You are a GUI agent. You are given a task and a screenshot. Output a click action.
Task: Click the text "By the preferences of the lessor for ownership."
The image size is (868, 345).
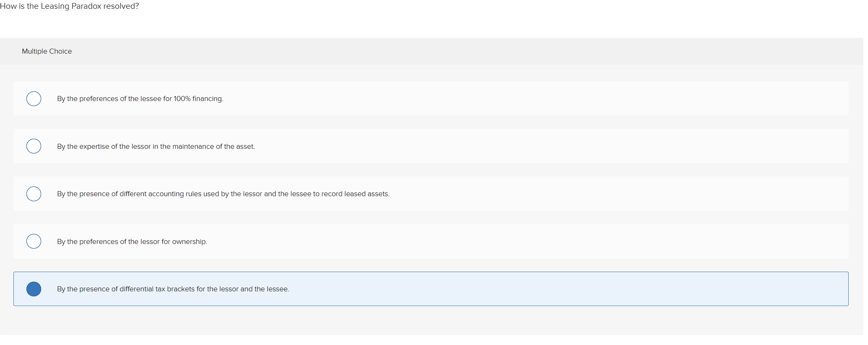[x=132, y=241]
